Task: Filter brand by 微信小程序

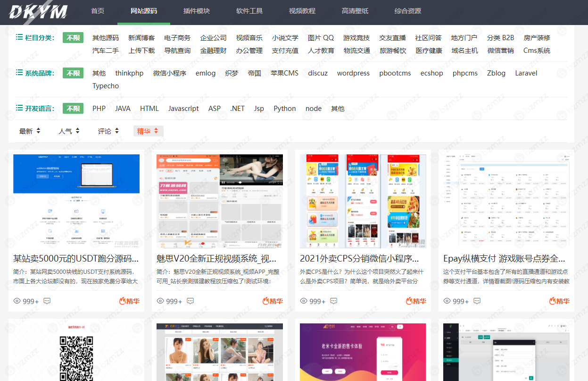Action: tap(170, 73)
